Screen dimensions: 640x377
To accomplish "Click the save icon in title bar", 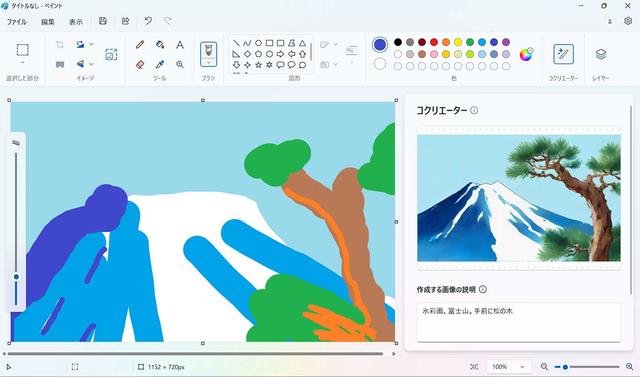I will (x=103, y=21).
